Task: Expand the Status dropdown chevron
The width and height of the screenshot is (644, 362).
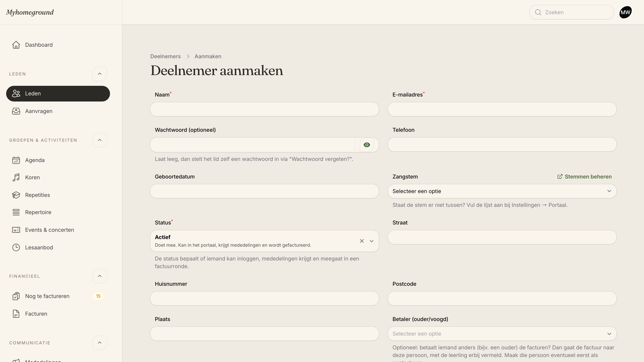Action: tap(371, 241)
